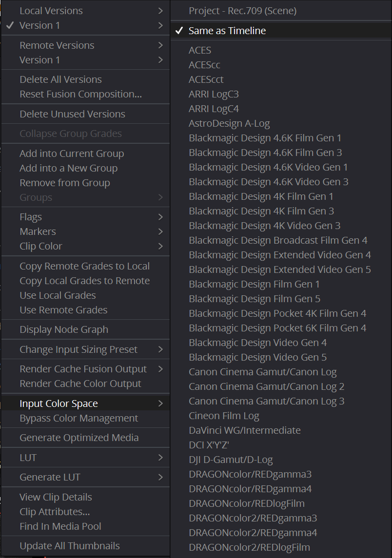Select DJI D-Gamut/D-Log

click(x=281, y=460)
